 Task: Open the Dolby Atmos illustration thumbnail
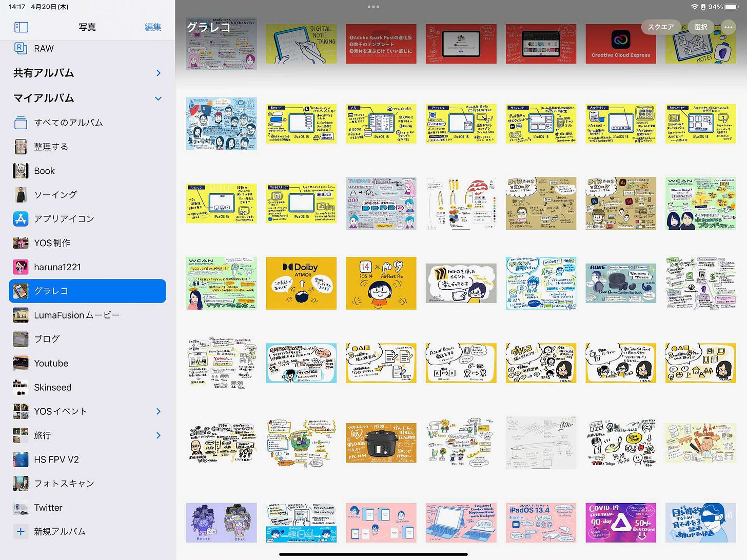pyautogui.click(x=301, y=283)
